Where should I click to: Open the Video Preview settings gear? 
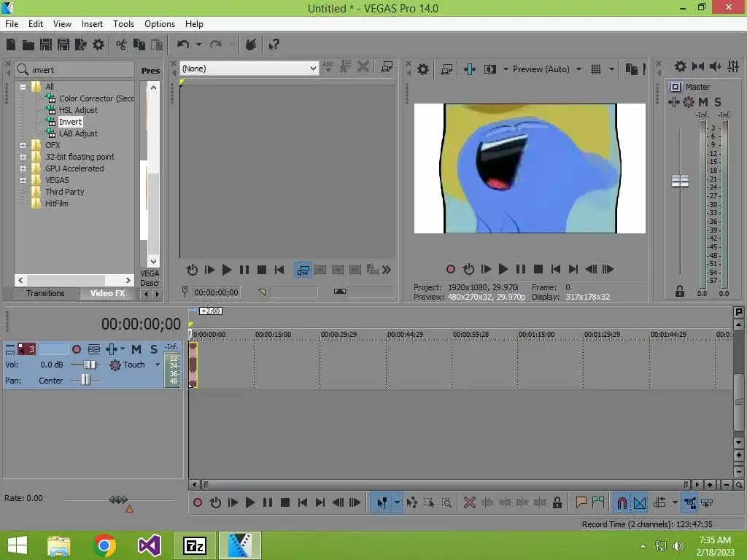[x=423, y=69]
